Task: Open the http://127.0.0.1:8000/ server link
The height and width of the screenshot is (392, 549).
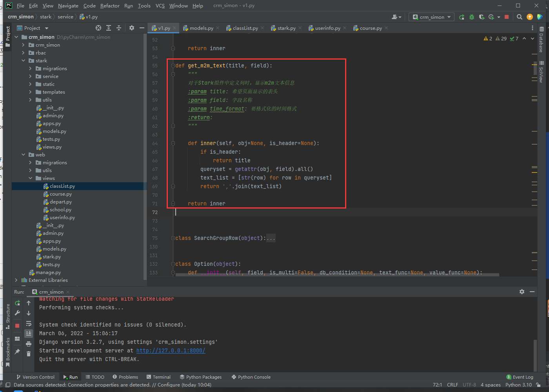Action: tap(171, 350)
